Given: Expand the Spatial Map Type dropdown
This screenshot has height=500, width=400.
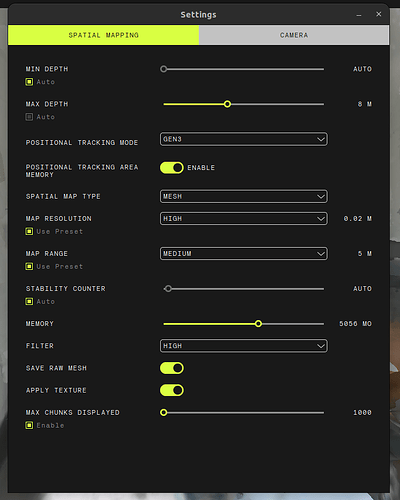Looking at the screenshot, I should pos(244,196).
